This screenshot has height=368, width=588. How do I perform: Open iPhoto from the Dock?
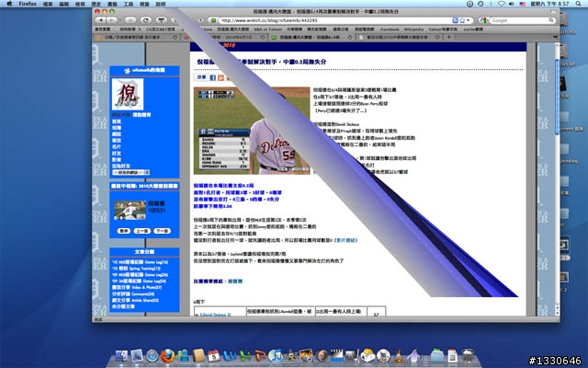(x=306, y=356)
